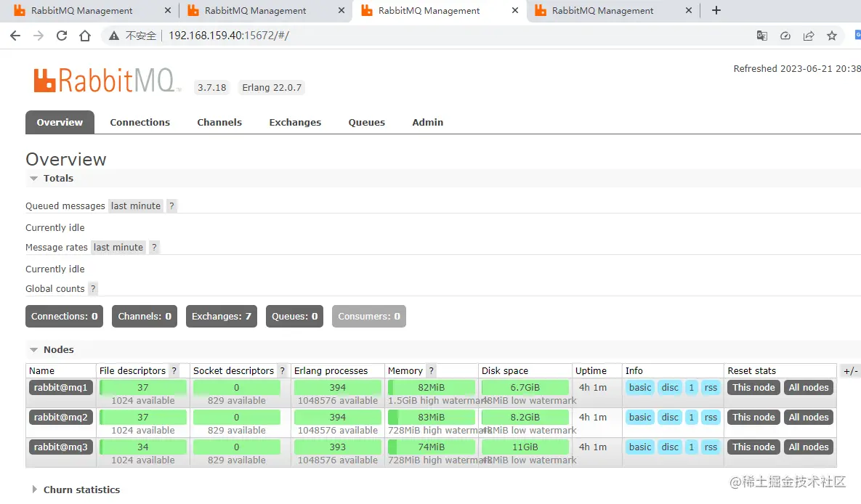Open the Channels tab
The image size is (861, 504).
219,123
